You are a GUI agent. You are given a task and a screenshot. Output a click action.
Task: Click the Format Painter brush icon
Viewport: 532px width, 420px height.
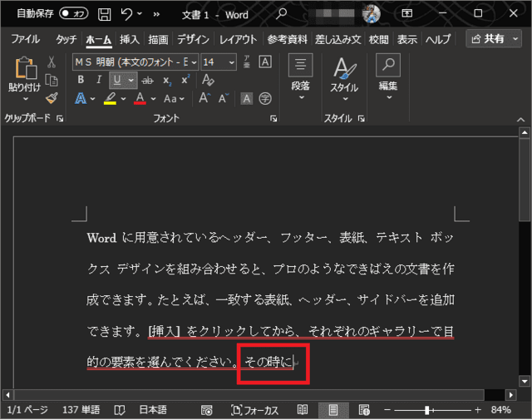(x=52, y=99)
